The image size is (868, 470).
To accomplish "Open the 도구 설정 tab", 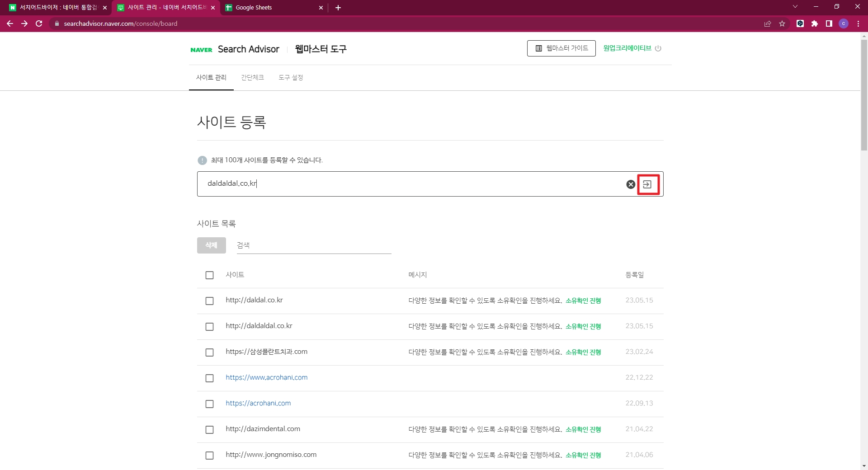I will [291, 78].
